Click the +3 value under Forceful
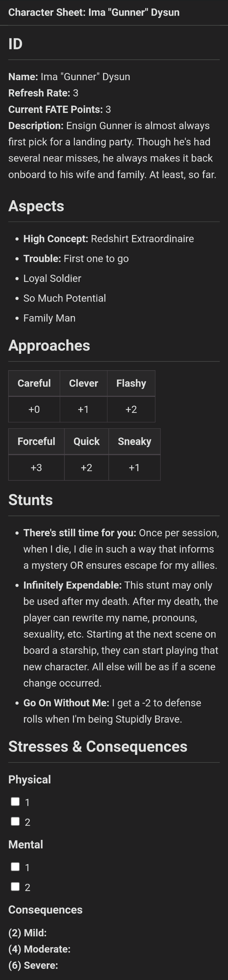228x980 pixels. click(36, 468)
